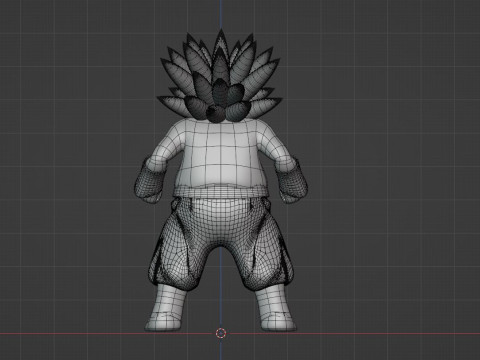Select the character's shirt torso mesh
This screenshot has height=360, width=480.
pos(221,157)
